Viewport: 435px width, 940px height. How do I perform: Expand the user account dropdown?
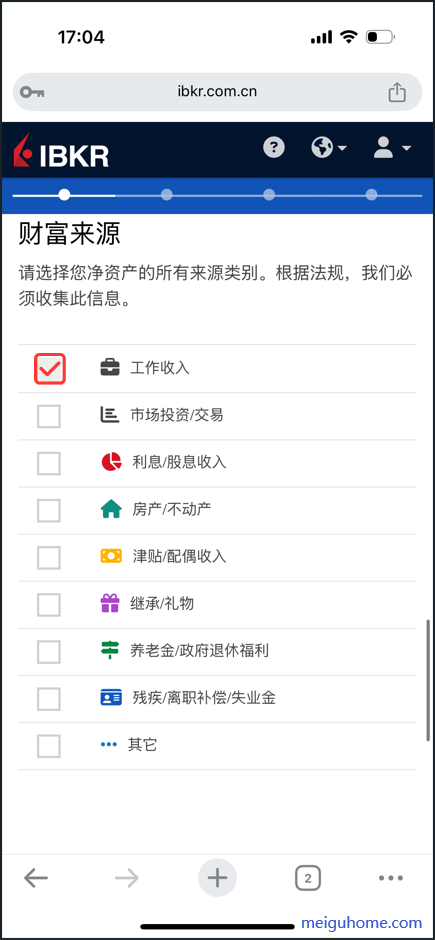tap(392, 147)
